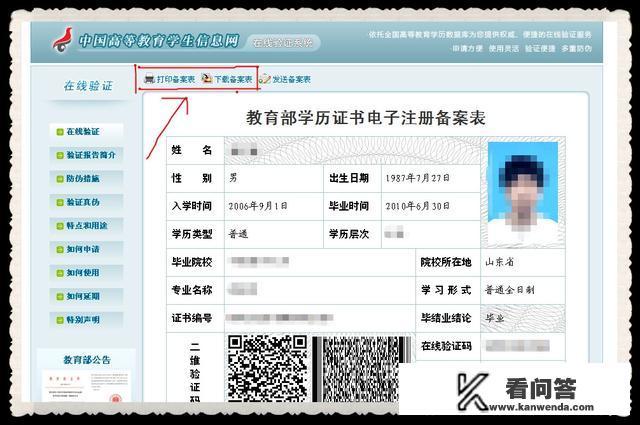Click the 中国高等教育学生信息网 site title
Viewport: 640px width, 425px height.
(x=159, y=41)
